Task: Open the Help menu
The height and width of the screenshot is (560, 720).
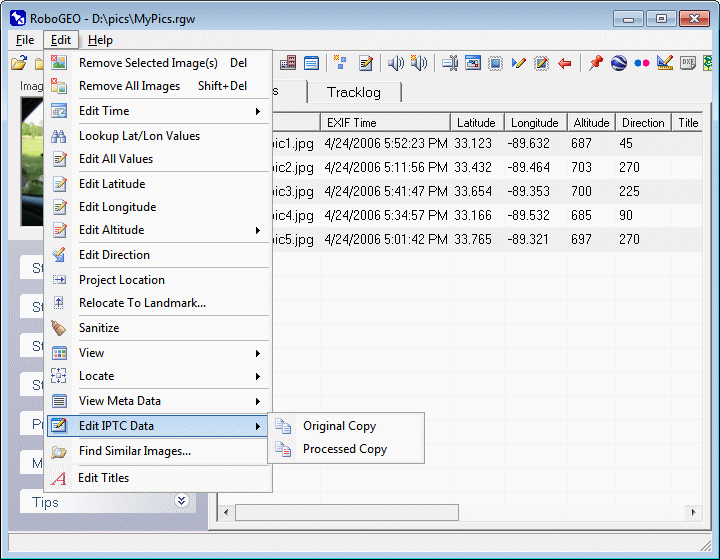Action: pyautogui.click(x=100, y=40)
